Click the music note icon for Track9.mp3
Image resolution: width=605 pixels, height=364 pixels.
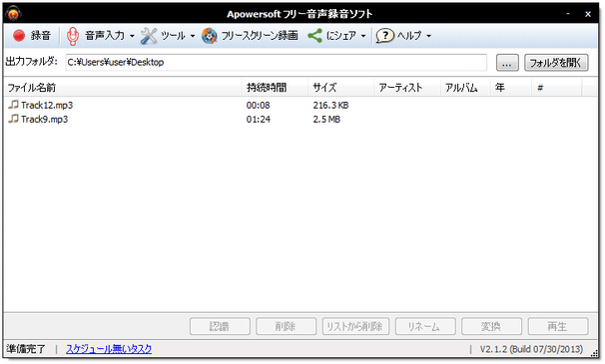(14, 119)
